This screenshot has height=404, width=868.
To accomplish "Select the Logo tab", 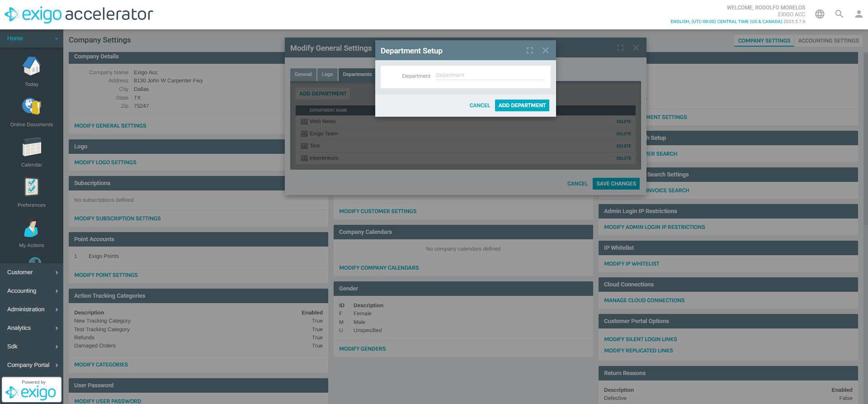I will pyautogui.click(x=327, y=75).
